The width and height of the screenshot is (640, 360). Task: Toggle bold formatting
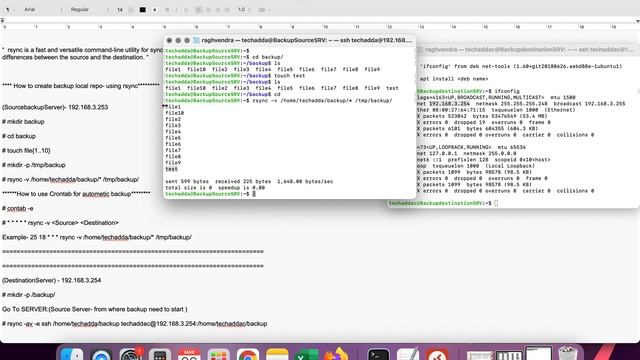click(x=167, y=9)
